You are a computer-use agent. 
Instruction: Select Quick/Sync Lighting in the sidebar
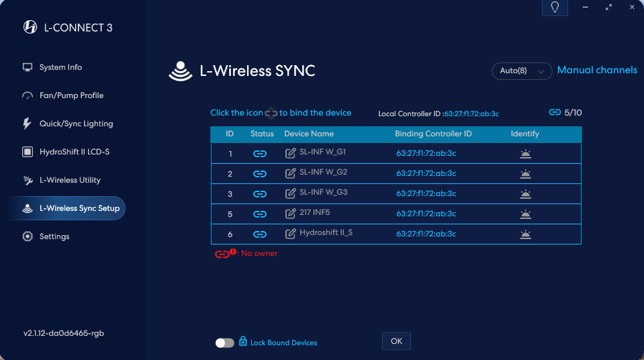click(76, 124)
